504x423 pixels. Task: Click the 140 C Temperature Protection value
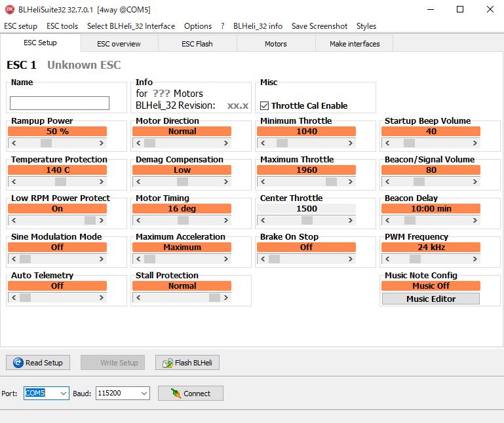pyautogui.click(x=57, y=170)
